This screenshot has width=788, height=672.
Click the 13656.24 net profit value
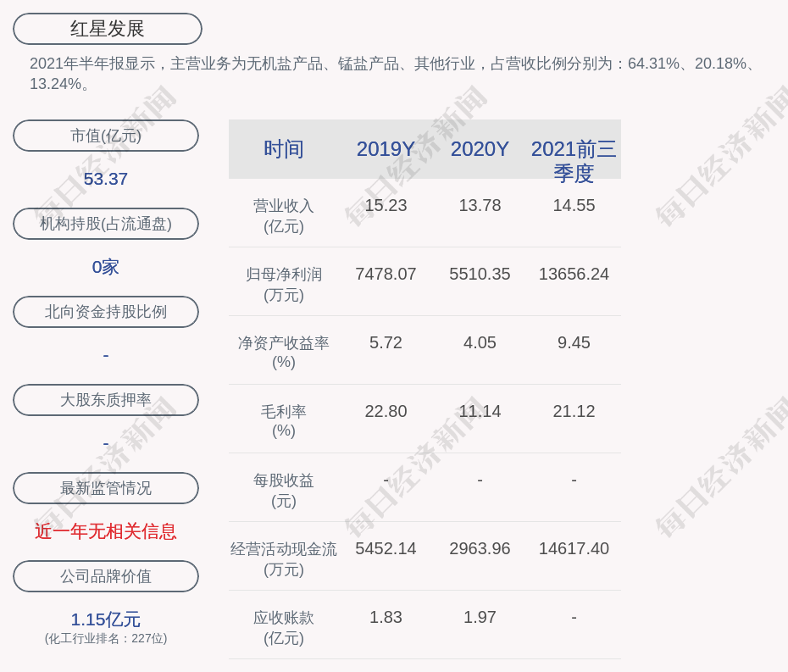click(574, 275)
